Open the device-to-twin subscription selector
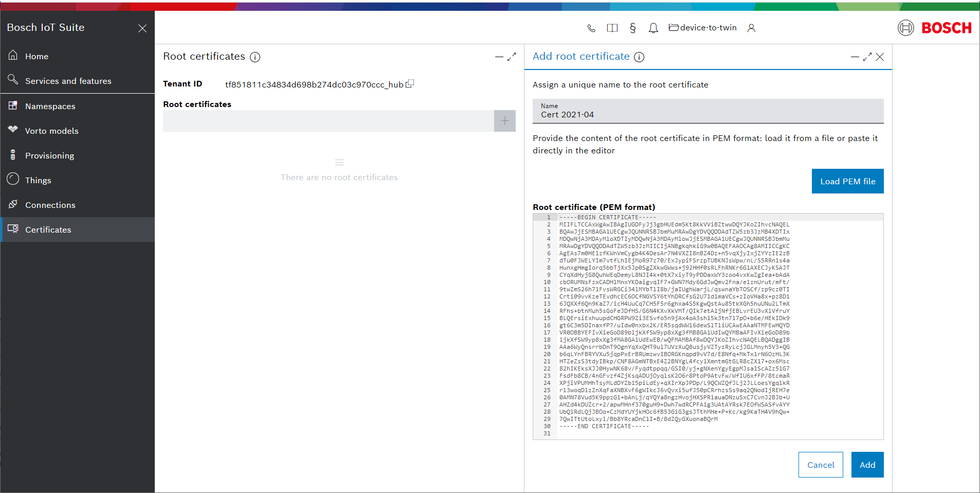This screenshot has width=980, height=493. (702, 28)
